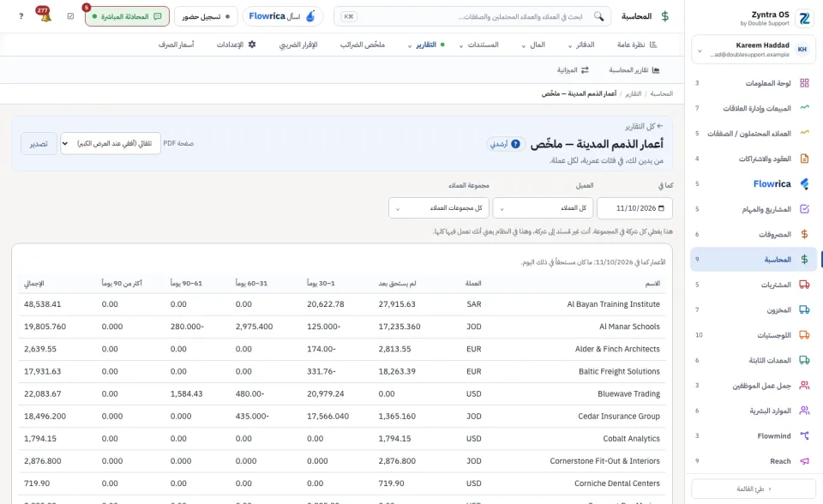Open الموارد البشرية sidebar icon
Viewport: 823px width, 504px height.
(x=804, y=411)
